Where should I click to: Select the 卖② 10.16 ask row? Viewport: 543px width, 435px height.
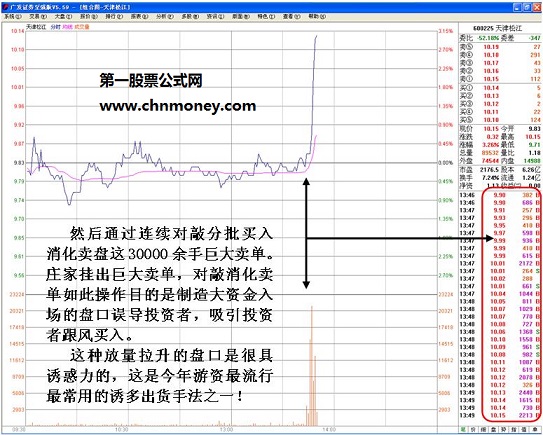(x=500, y=71)
